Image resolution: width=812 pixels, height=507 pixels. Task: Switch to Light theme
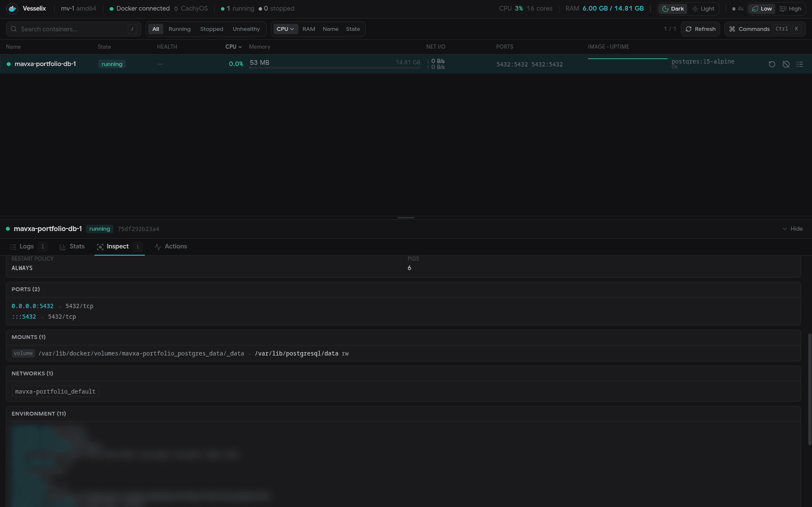point(703,9)
